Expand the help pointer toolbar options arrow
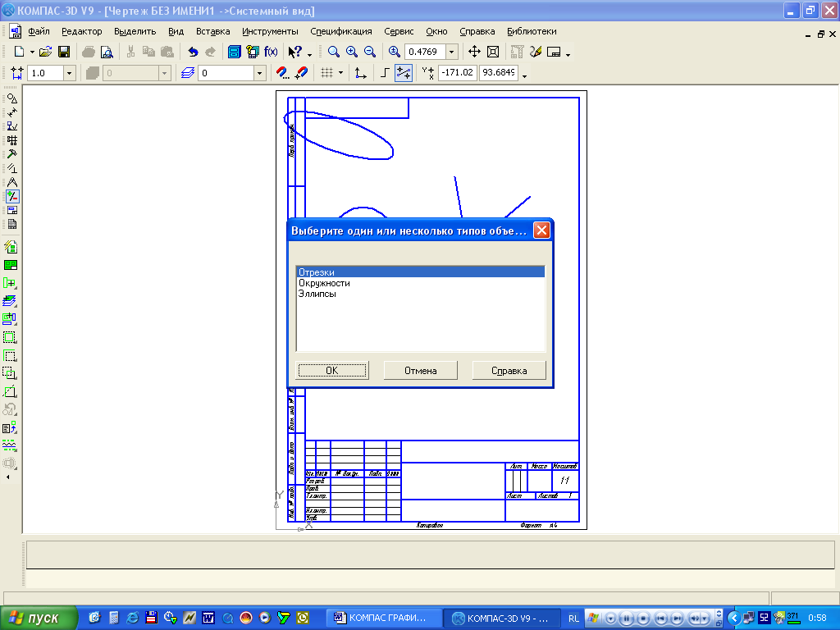 [x=309, y=54]
